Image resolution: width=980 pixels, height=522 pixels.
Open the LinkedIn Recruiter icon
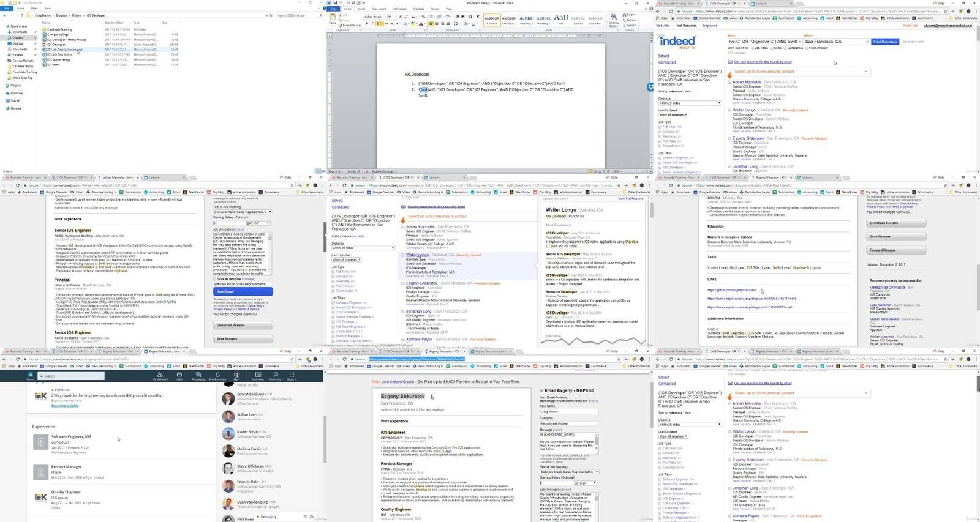click(x=275, y=376)
